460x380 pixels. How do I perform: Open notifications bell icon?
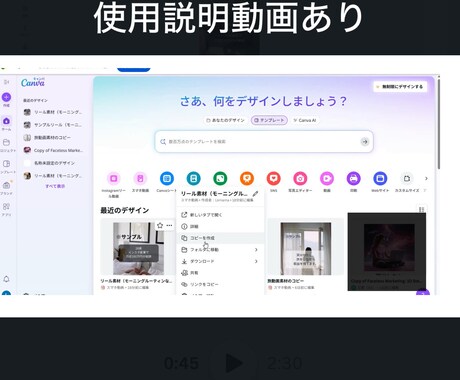click(x=6, y=279)
